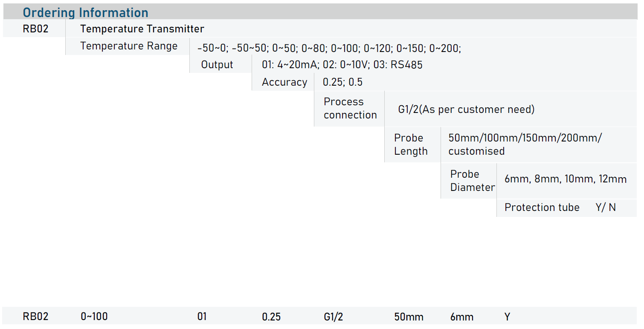
Task: Select the probe diameter sizes list
Action: click(565, 179)
